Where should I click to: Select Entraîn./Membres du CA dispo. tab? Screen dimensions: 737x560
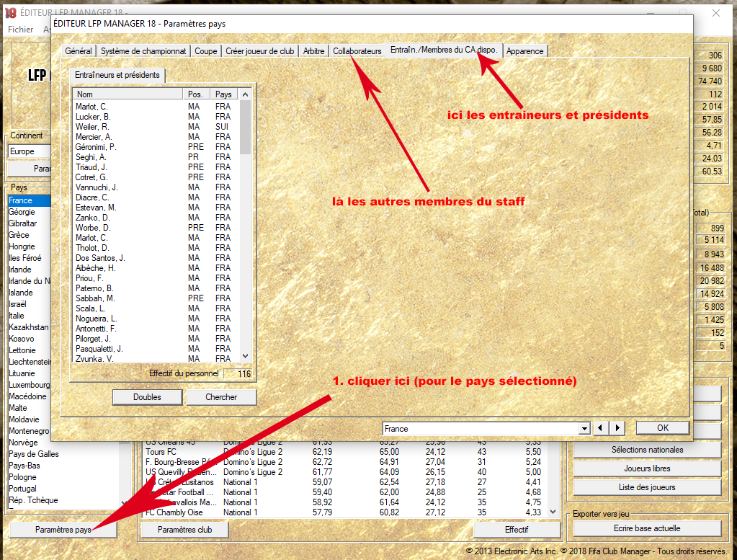click(x=444, y=50)
